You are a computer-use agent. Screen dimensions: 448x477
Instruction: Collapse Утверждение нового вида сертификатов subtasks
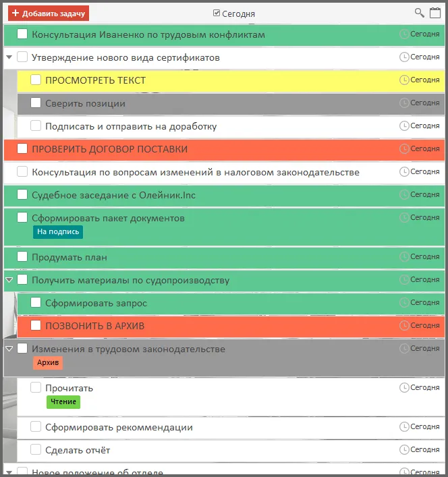pyautogui.click(x=9, y=57)
